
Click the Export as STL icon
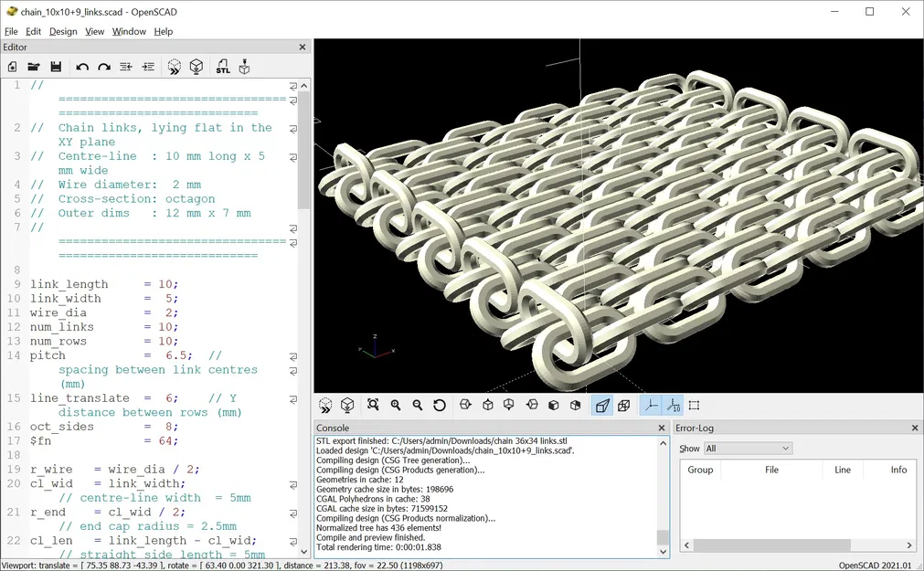pos(223,67)
